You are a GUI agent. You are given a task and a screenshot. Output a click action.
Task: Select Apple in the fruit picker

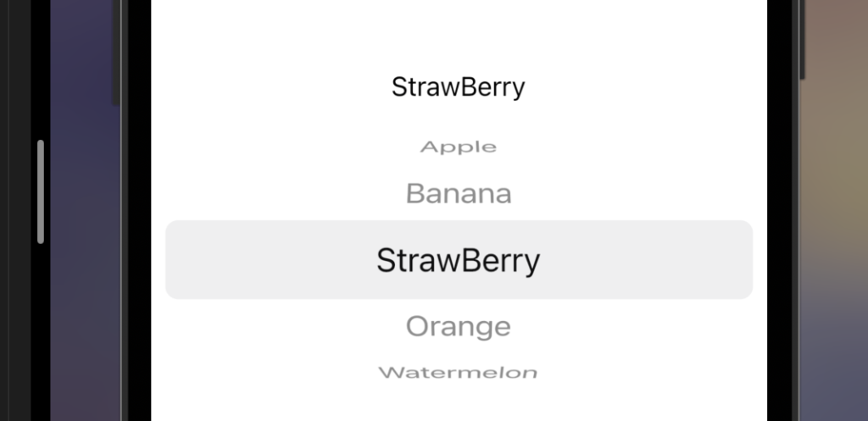click(x=459, y=147)
